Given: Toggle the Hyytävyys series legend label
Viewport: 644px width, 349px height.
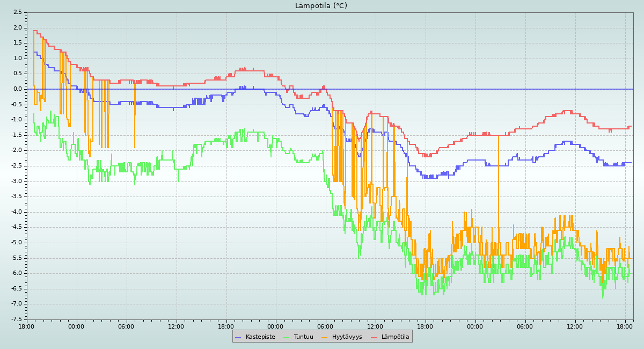Looking at the screenshot, I should coord(347,337).
